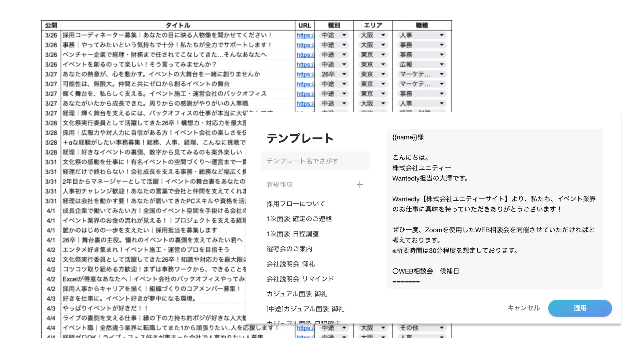The image size is (644, 338).
Task: Click the 適用 apply button
Action: [580, 308]
